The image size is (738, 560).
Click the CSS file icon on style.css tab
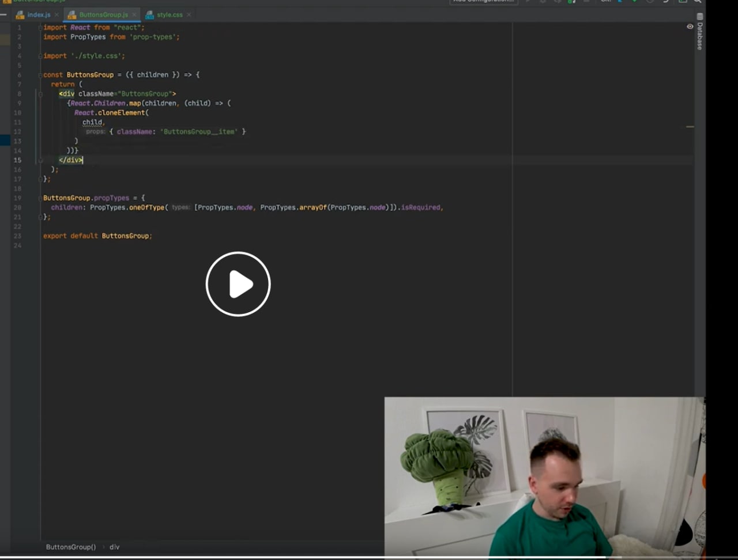point(150,15)
